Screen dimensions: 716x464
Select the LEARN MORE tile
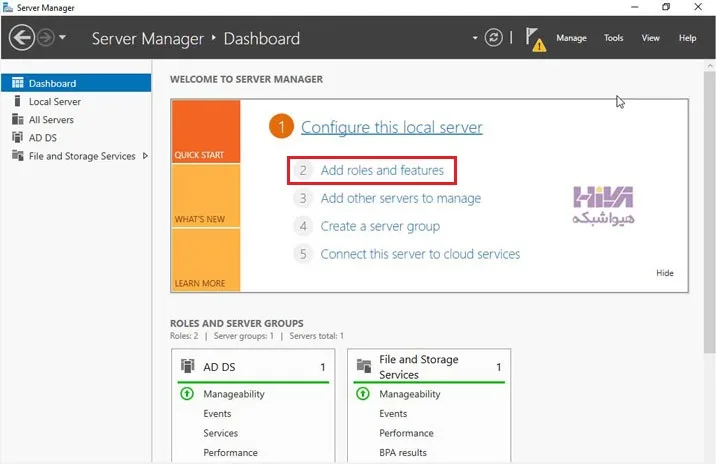coord(206,260)
